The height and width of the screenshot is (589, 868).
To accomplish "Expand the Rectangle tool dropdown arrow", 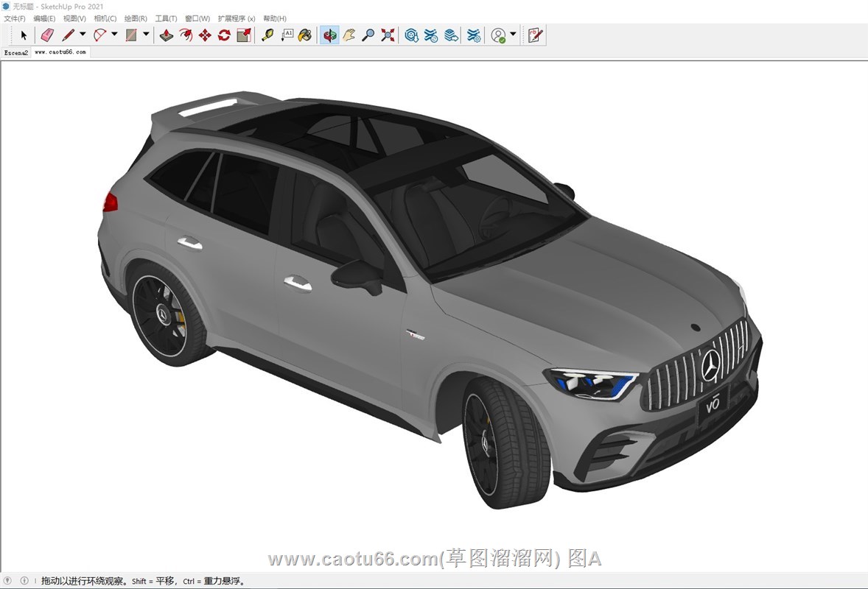I will pyautogui.click(x=146, y=35).
